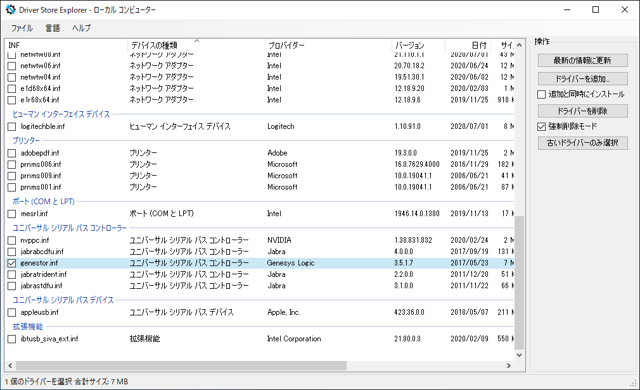640x390 pixels.
Task: Collapse the ヒューマン インターフェイス デバイス group header
Action: (x=61, y=114)
